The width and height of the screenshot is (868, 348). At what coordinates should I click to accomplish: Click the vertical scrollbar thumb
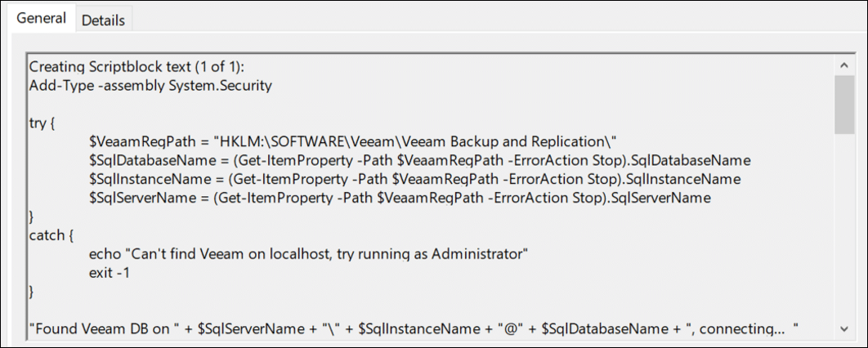(844, 104)
